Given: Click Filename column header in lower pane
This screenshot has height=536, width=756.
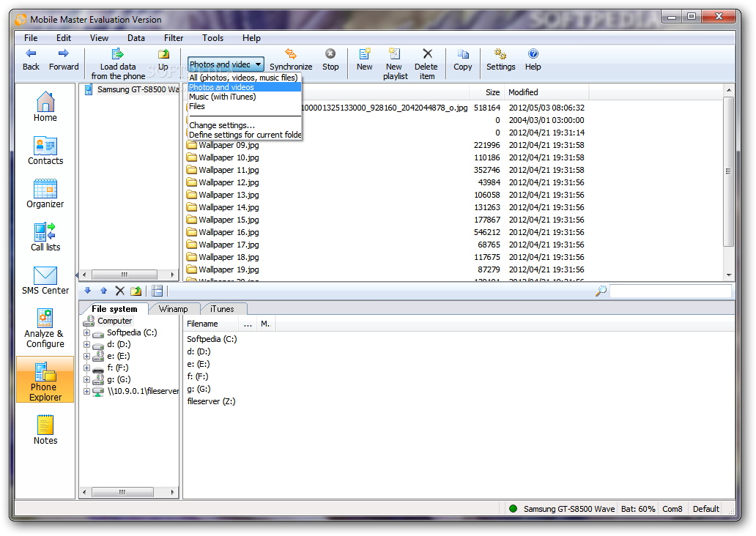Looking at the screenshot, I should pyautogui.click(x=211, y=324).
